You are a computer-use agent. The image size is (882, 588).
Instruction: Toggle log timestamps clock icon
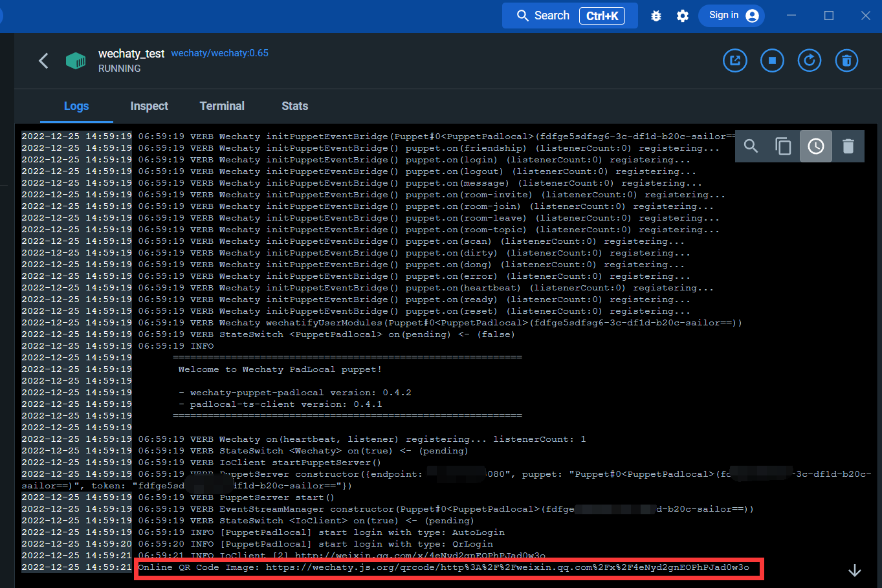point(816,146)
